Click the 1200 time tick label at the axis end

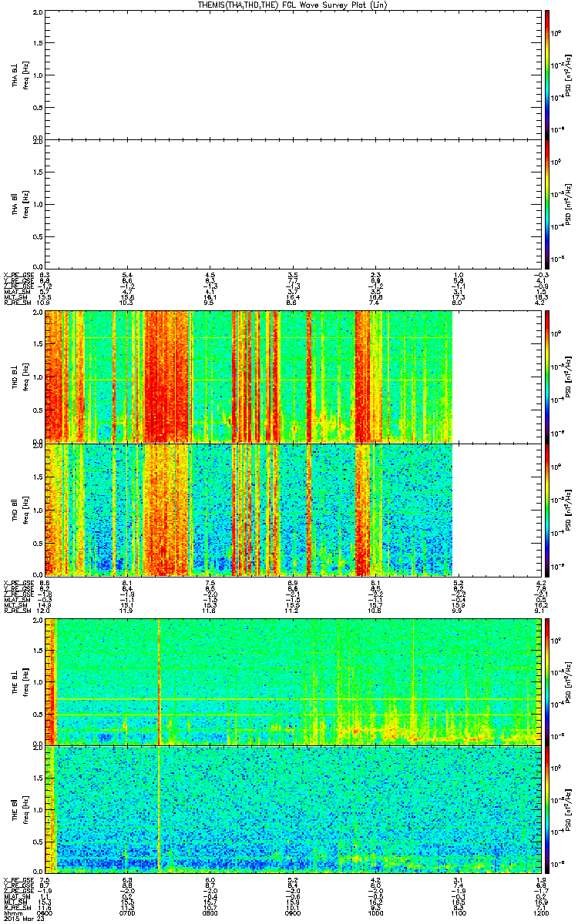pyautogui.click(x=539, y=915)
